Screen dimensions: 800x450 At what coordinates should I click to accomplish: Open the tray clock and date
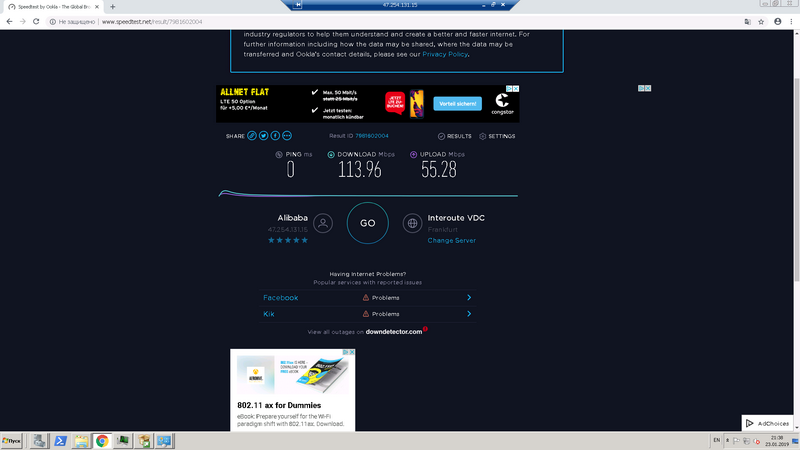777,441
